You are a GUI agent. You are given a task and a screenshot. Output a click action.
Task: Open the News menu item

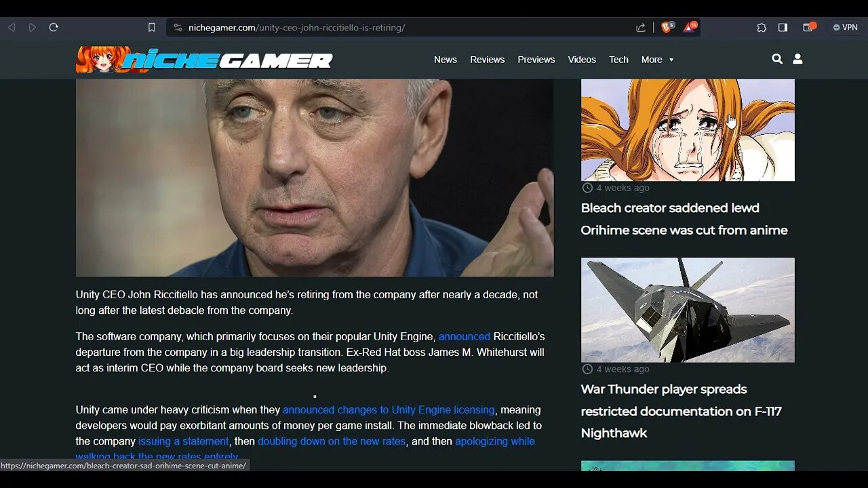(446, 60)
